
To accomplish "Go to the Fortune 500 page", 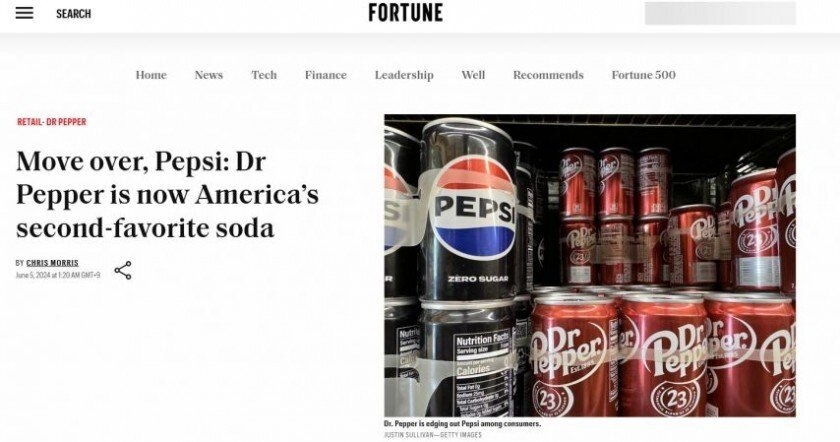I will click(x=643, y=75).
